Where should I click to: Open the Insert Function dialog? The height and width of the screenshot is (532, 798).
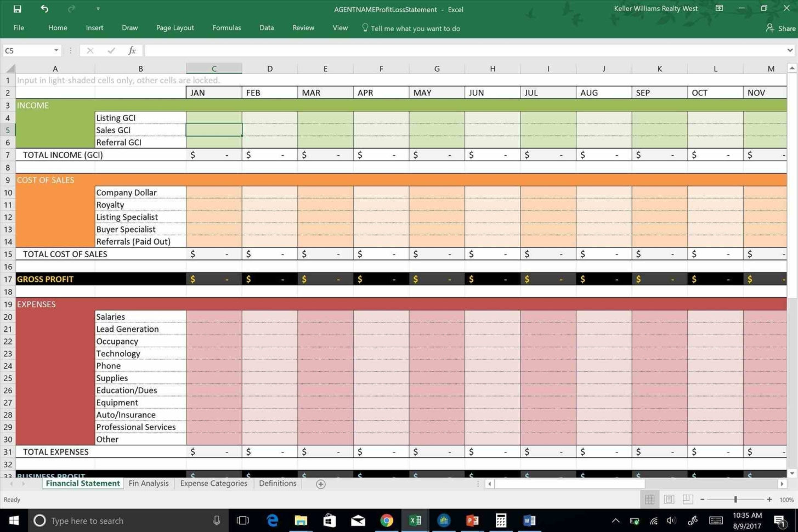point(132,50)
